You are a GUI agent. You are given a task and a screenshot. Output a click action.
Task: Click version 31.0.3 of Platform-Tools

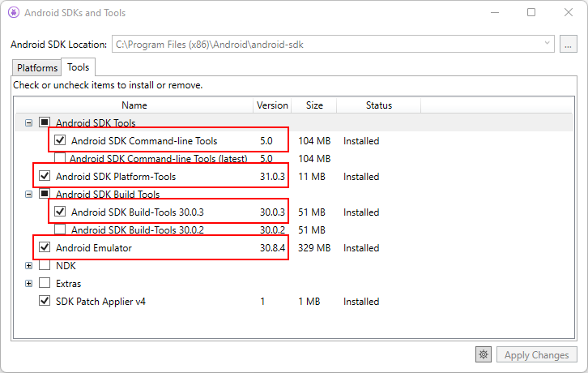point(272,177)
